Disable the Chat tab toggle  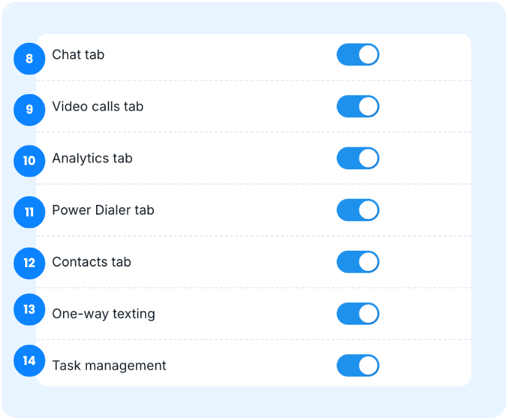pyautogui.click(x=358, y=54)
